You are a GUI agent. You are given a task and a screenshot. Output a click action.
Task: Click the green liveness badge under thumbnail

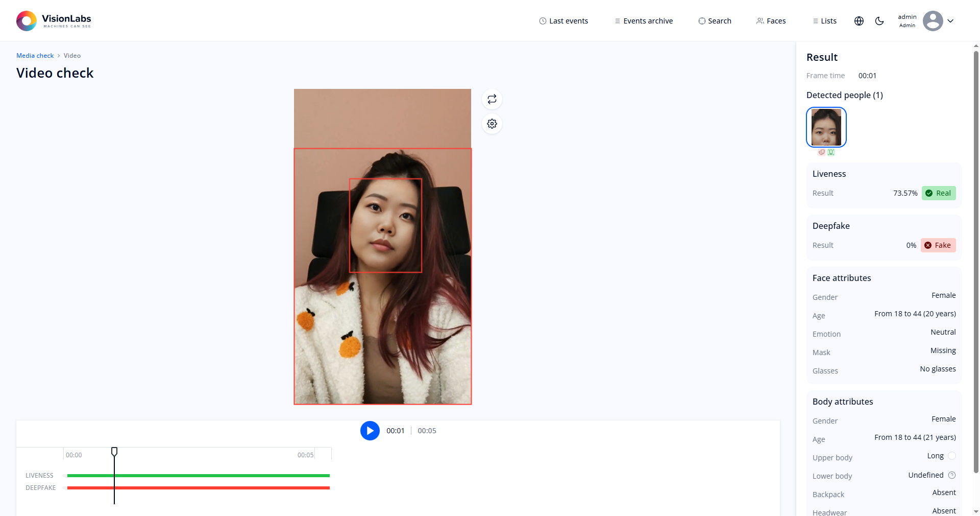pyautogui.click(x=831, y=152)
